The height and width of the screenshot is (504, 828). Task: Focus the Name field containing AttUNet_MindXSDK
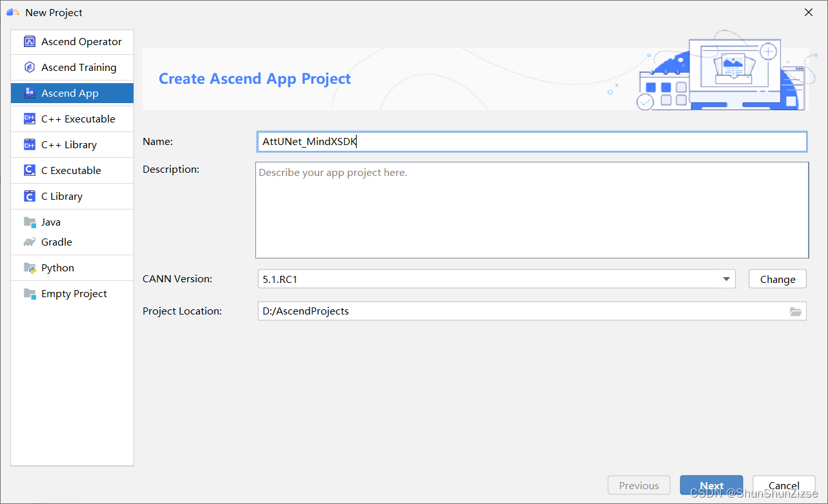click(532, 142)
